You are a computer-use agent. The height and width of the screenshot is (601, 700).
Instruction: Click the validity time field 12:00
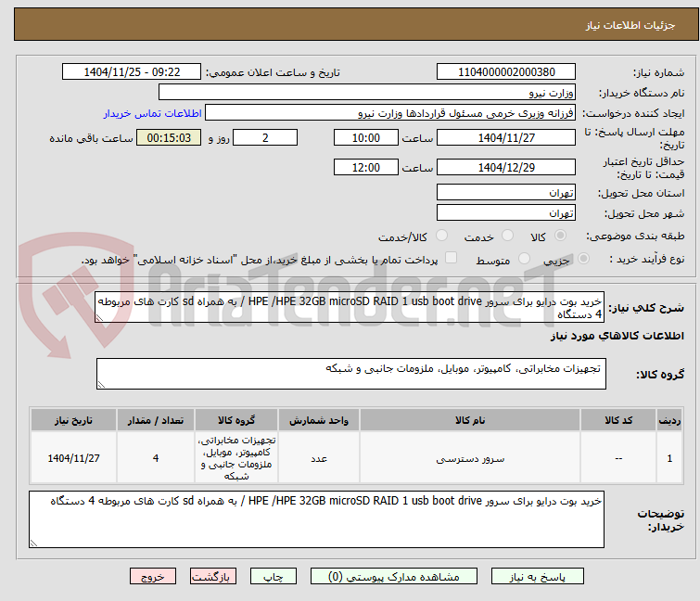coord(366,167)
